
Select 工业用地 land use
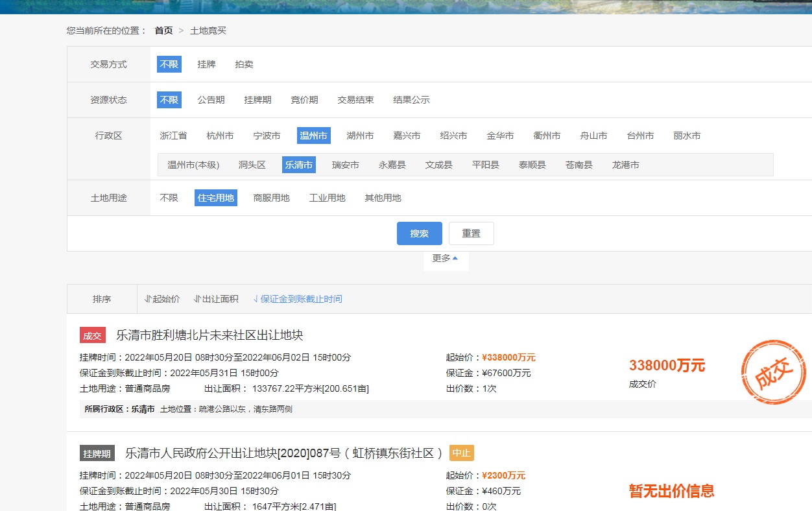click(x=327, y=198)
